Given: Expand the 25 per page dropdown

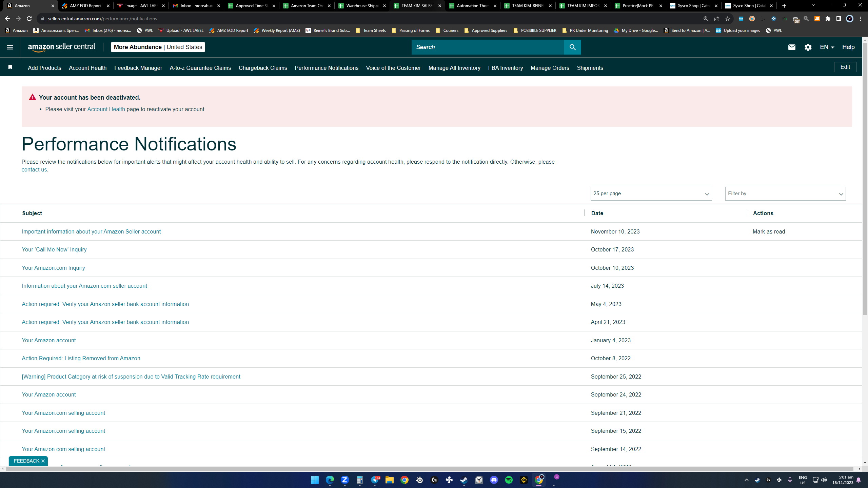Looking at the screenshot, I should click(651, 194).
